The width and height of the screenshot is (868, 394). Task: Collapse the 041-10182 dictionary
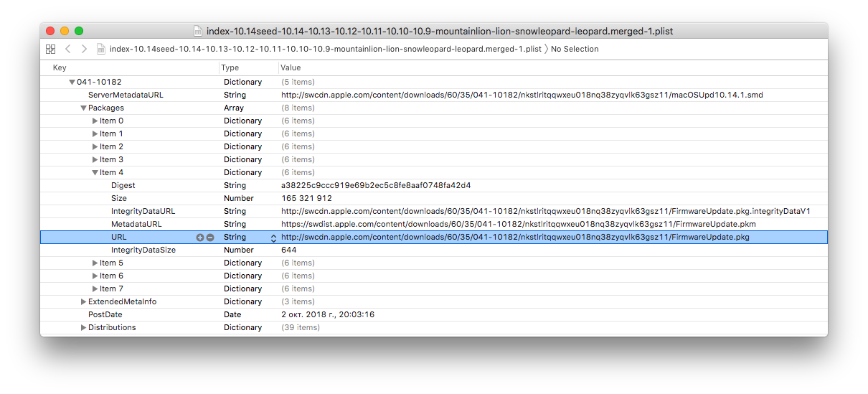(x=72, y=83)
